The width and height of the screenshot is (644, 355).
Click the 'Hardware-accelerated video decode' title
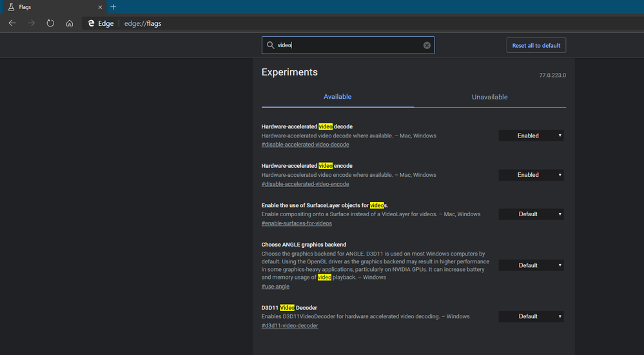pos(307,127)
